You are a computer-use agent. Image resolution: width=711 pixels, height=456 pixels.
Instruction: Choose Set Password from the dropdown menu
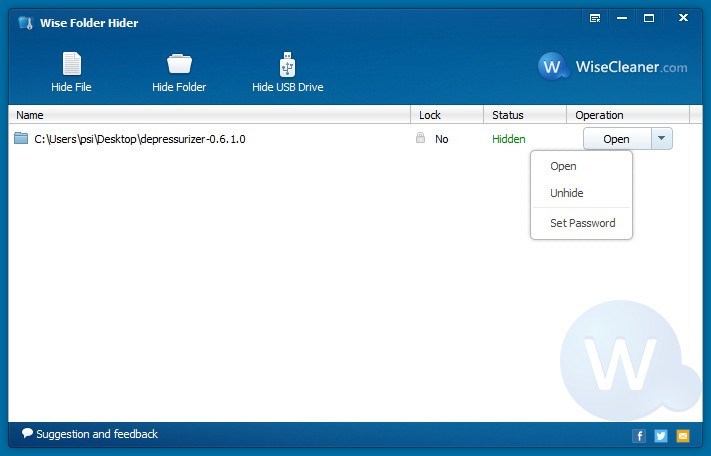point(581,223)
